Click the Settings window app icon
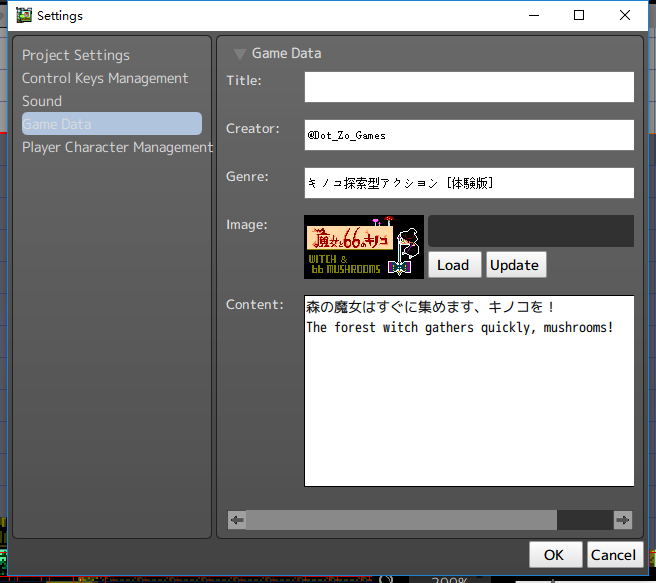The width and height of the screenshot is (656, 583). click(24, 15)
